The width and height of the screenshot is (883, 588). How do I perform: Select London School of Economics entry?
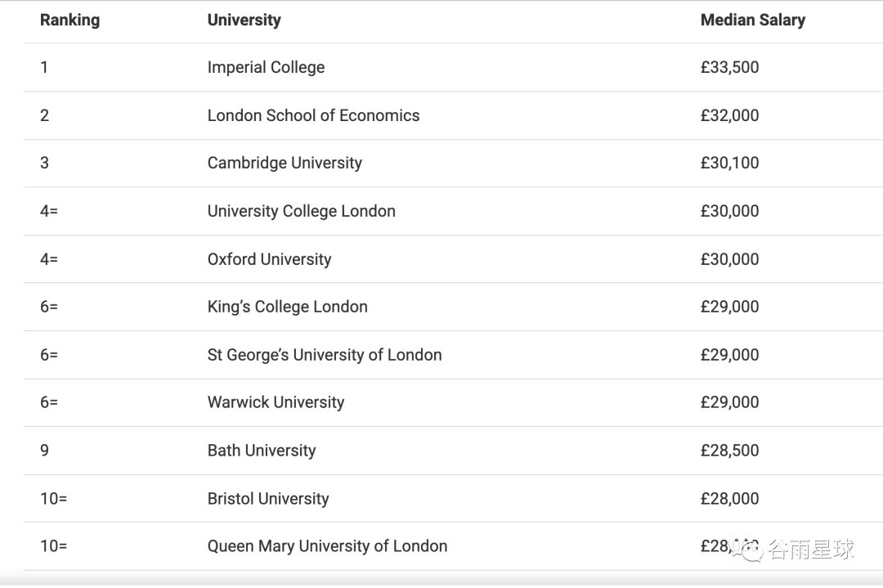click(x=313, y=115)
